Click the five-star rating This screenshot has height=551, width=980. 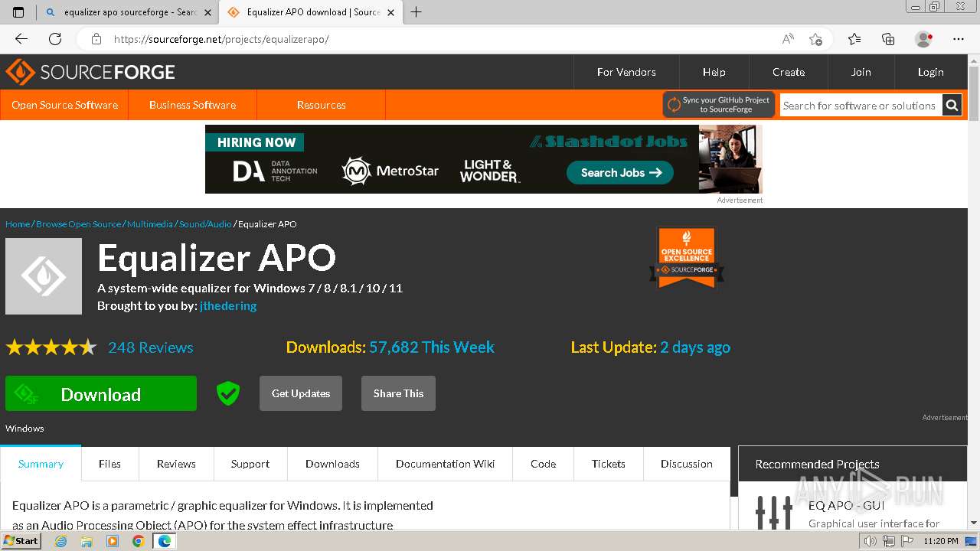51,347
